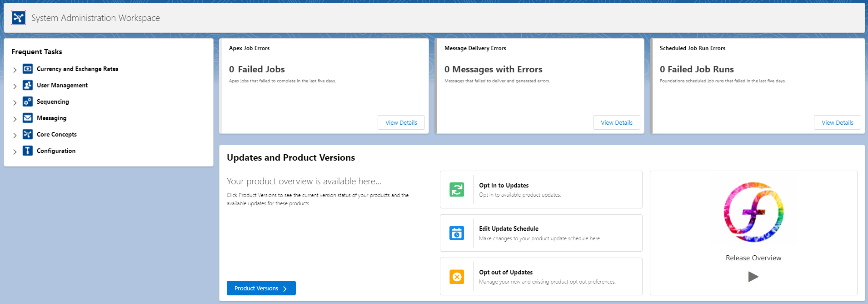
Task: Play the Release Overview video
Action: (753, 277)
